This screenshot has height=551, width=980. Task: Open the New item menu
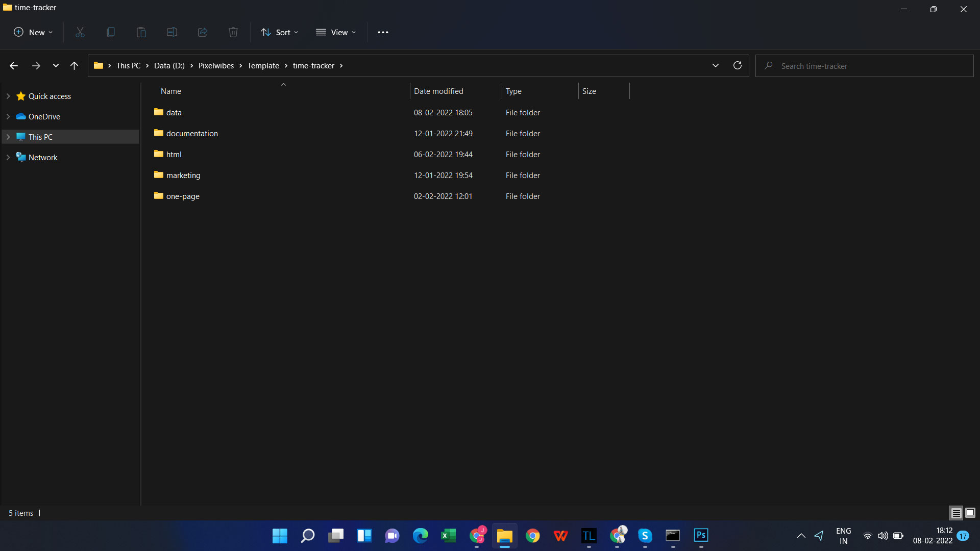pyautogui.click(x=33, y=32)
